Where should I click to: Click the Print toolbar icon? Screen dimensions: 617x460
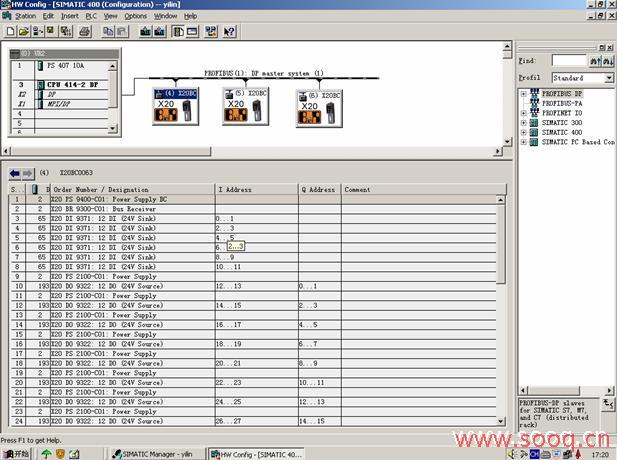coord(84,31)
